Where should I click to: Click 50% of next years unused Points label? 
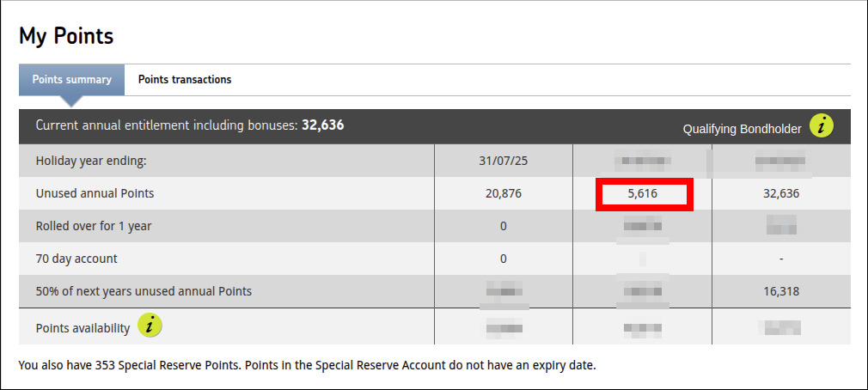pos(144,291)
